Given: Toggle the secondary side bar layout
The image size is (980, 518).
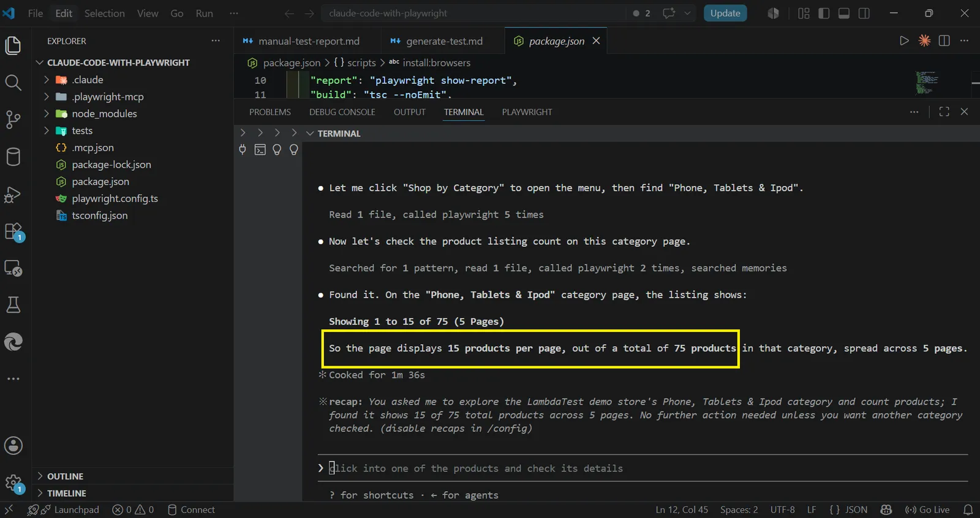Looking at the screenshot, I should [864, 13].
